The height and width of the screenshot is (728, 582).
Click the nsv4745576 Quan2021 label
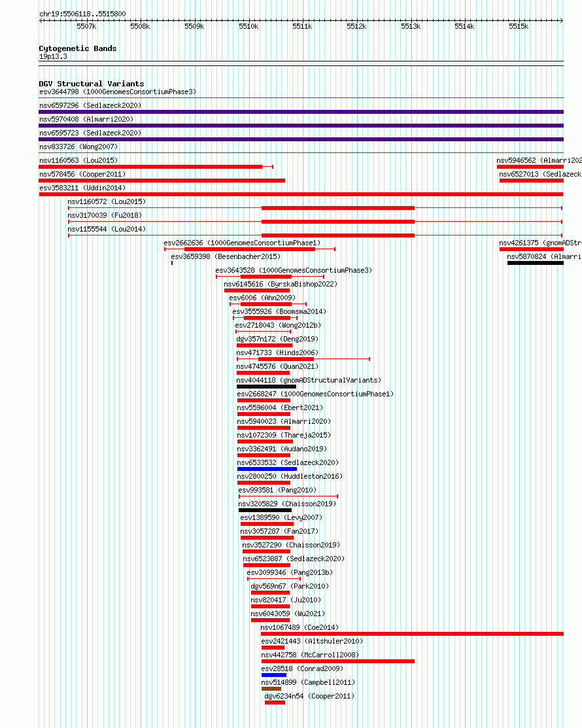point(277,366)
